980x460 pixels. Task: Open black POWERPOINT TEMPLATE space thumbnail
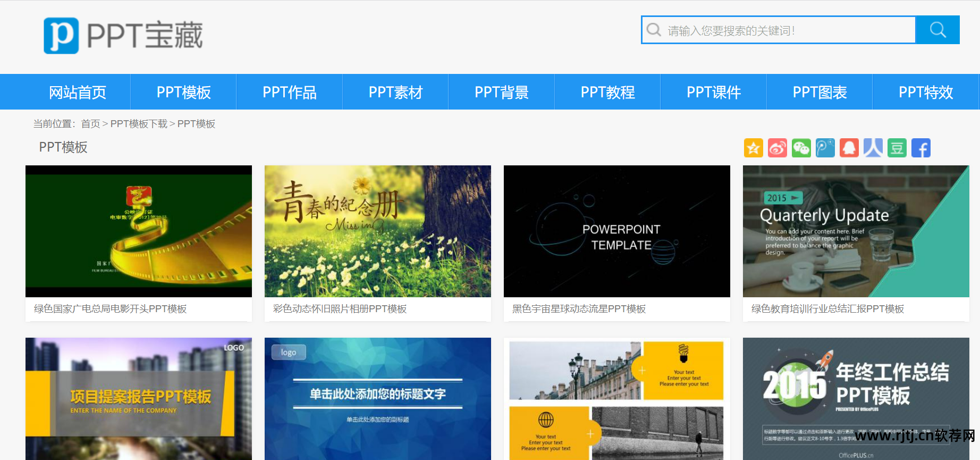pos(617,231)
